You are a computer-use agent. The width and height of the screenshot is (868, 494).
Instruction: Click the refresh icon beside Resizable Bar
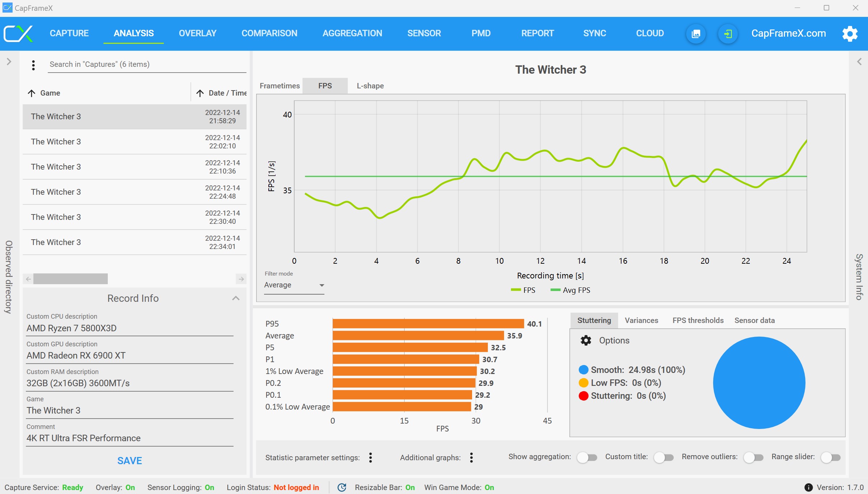pos(342,487)
